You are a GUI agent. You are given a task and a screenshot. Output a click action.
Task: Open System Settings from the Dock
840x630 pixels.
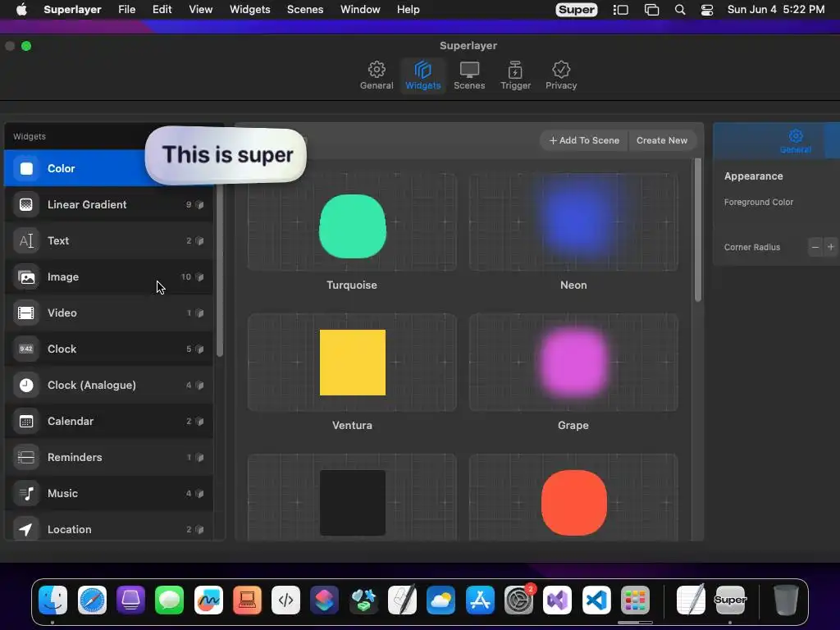tap(518, 600)
